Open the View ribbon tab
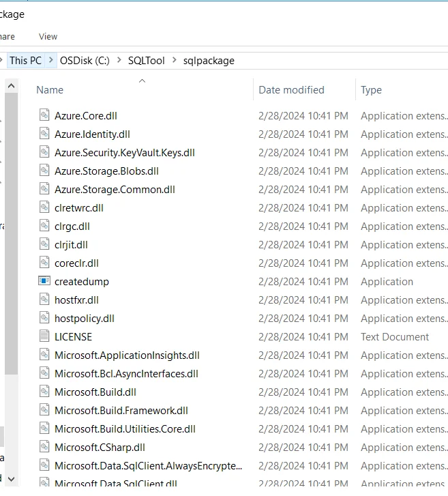The height and width of the screenshot is (496, 448). pos(48,36)
